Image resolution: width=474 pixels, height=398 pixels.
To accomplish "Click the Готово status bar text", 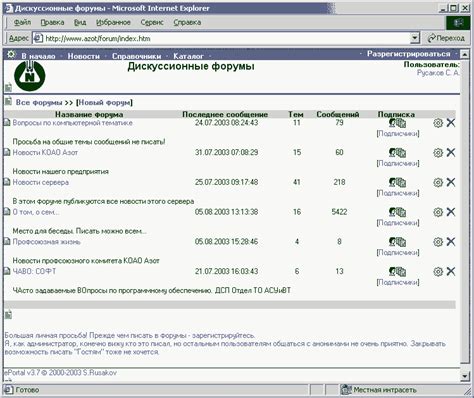I will pos(27,390).
